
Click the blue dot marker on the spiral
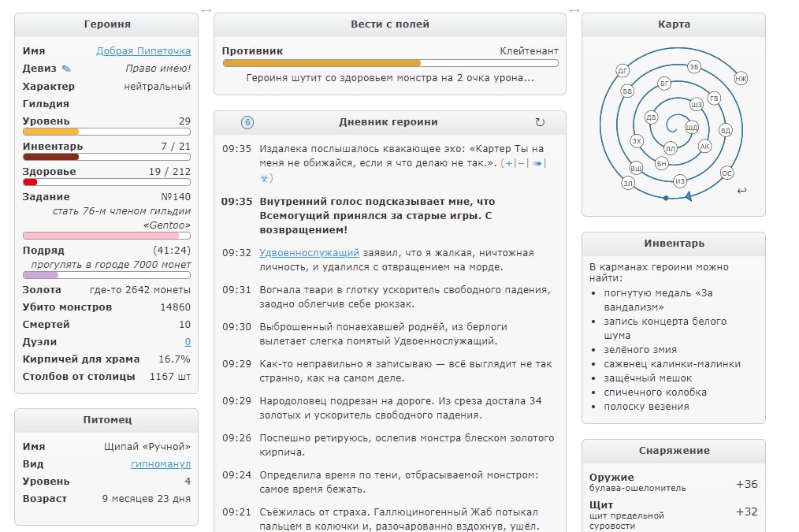point(666,198)
